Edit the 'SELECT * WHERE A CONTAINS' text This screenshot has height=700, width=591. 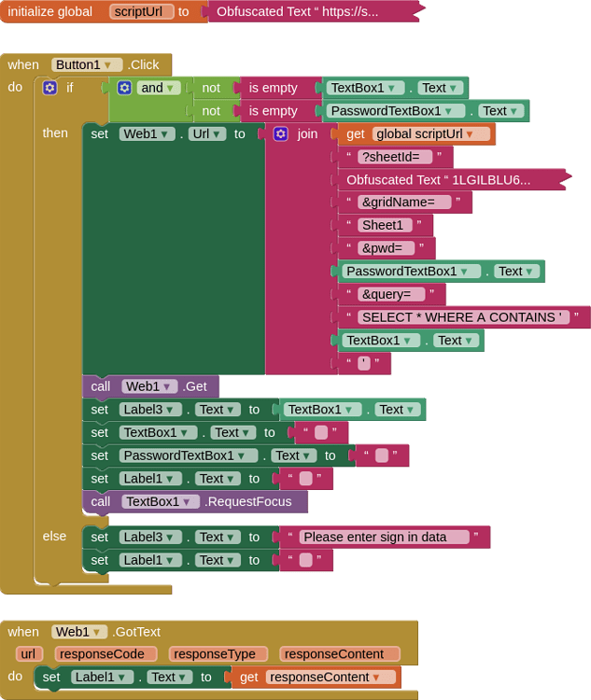(x=463, y=317)
